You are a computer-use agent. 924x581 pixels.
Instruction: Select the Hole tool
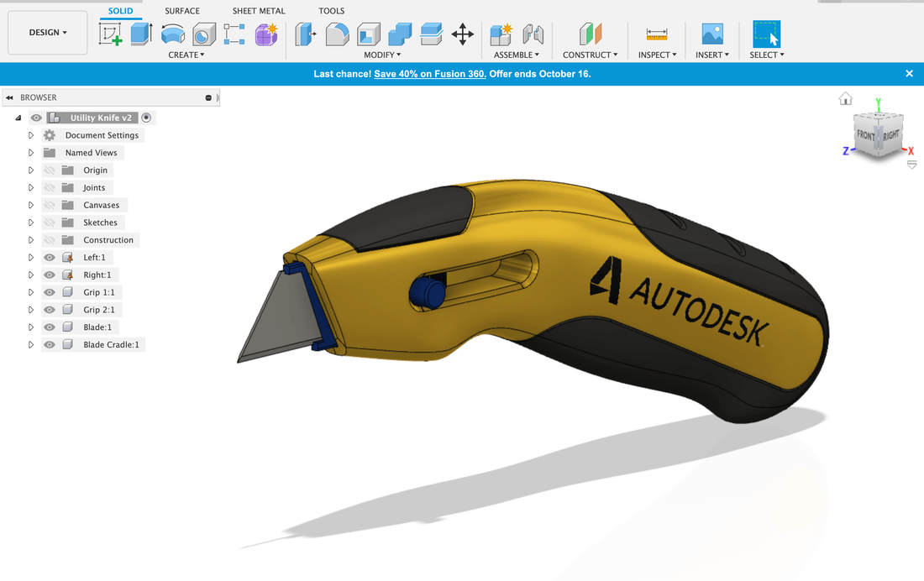204,34
